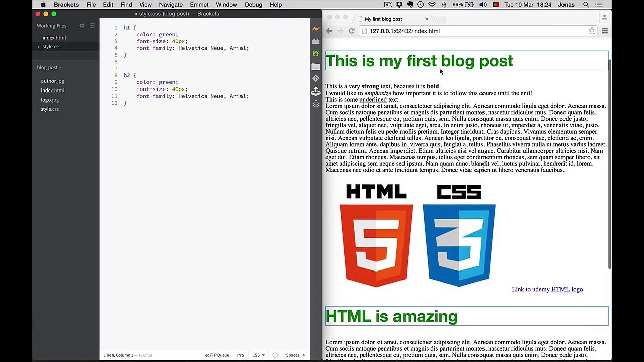Open index.html in the project tree
The height and width of the screenshot is (362, 644).
(x=52, y=90)
